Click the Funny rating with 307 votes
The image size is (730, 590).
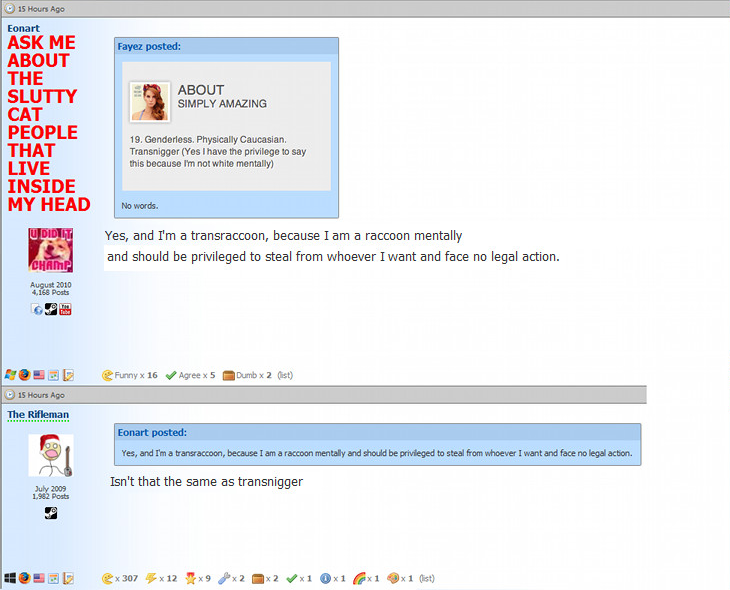pyautogui.click(x=107, y=578)
